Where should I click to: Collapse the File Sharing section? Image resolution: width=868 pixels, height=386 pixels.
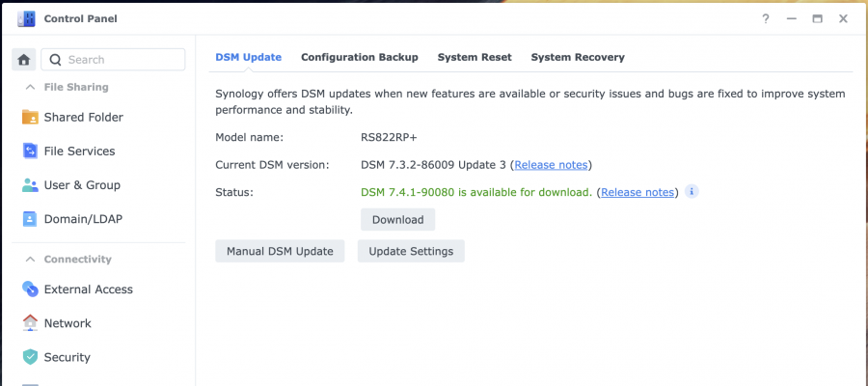pos(31,87)
